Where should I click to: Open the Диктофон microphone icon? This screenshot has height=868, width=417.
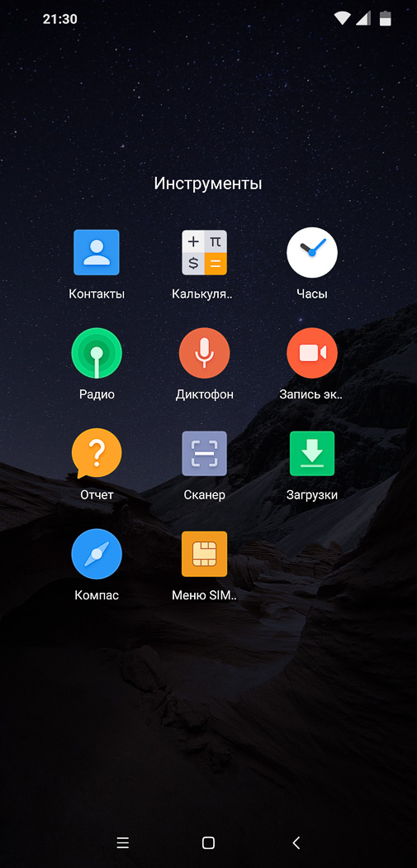point(205,353)
